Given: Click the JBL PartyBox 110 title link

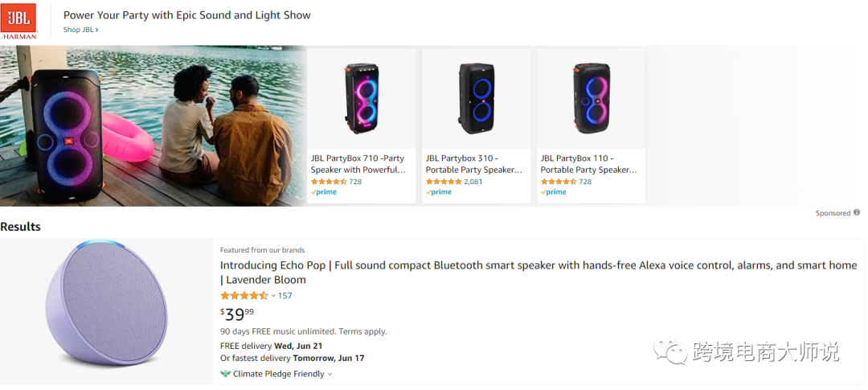Looking at the screenshot, I should 588,164.
